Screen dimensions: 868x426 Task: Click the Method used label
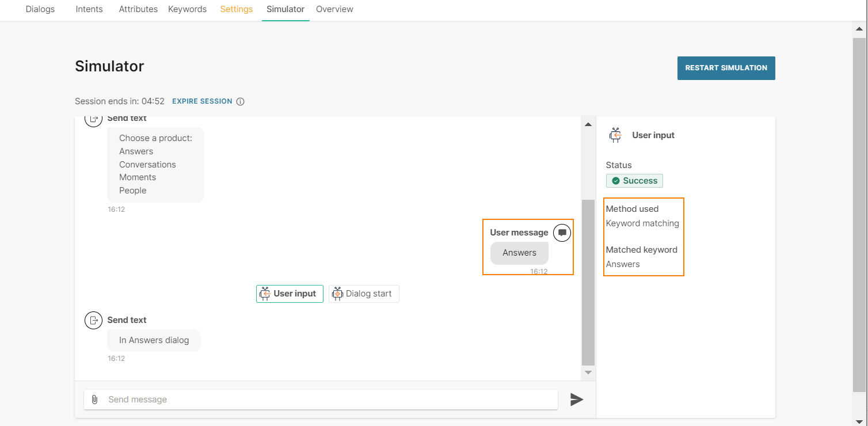632,209
